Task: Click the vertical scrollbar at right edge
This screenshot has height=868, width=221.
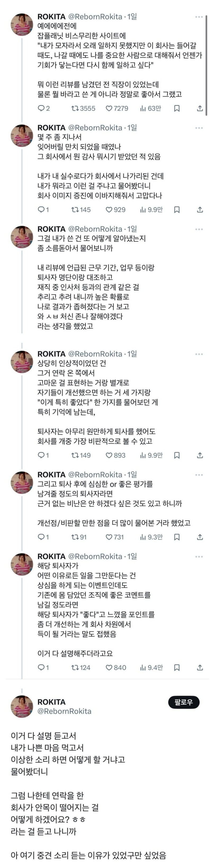Action: click(x=206, y=66)
